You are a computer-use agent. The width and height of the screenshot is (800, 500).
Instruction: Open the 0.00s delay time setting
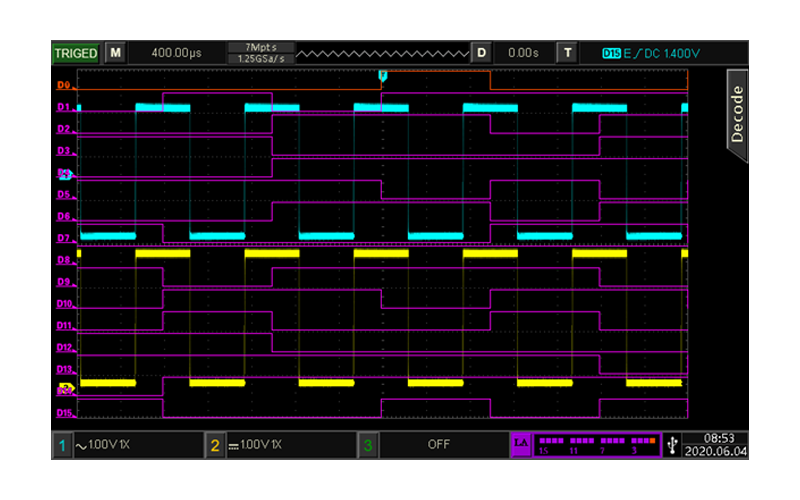coord(523,52)
